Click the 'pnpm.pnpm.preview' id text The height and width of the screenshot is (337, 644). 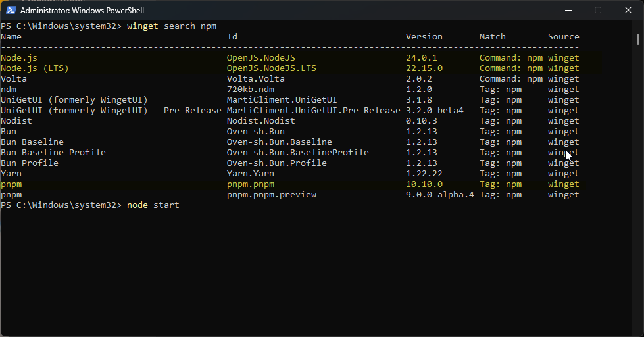[272, 195]
